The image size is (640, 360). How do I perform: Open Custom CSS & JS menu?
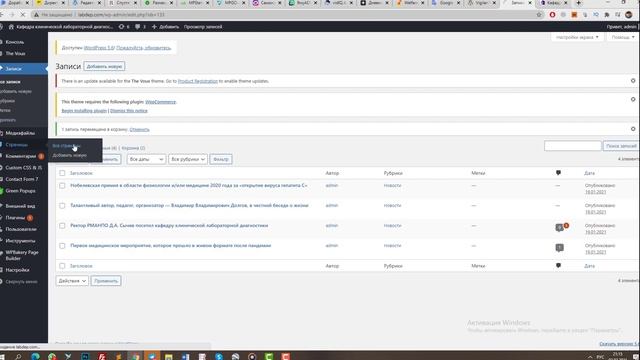pyautogui.click(x=23, y=168)
